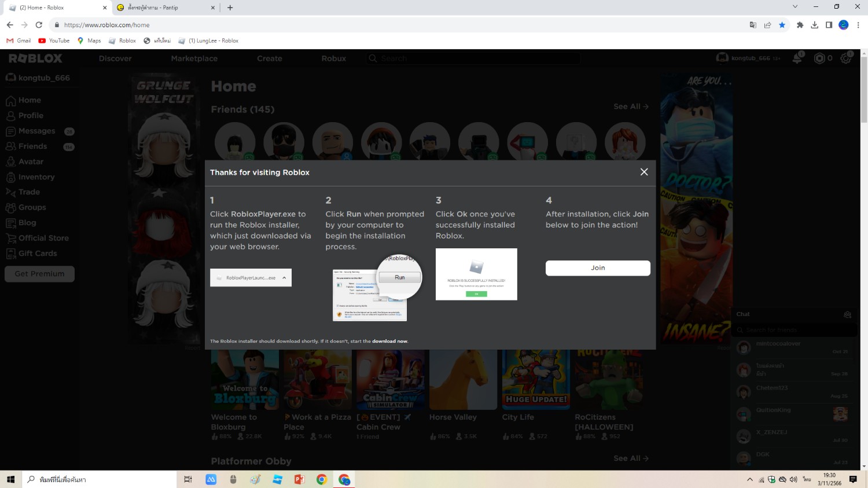This screenshot has width=868, height=488.
Task: Open the Roblox logo home link
Action: (x=35, y=58)
